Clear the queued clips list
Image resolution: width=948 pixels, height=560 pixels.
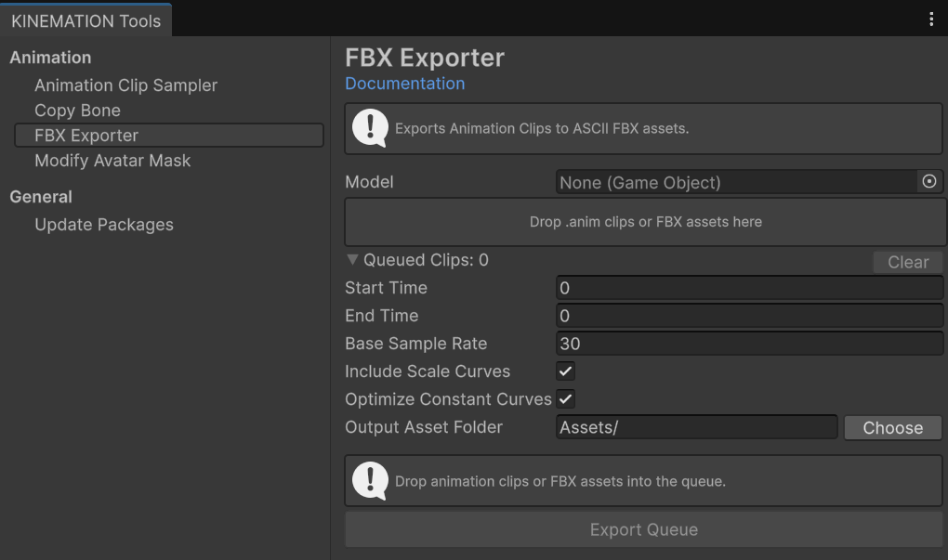click(908, 262)
